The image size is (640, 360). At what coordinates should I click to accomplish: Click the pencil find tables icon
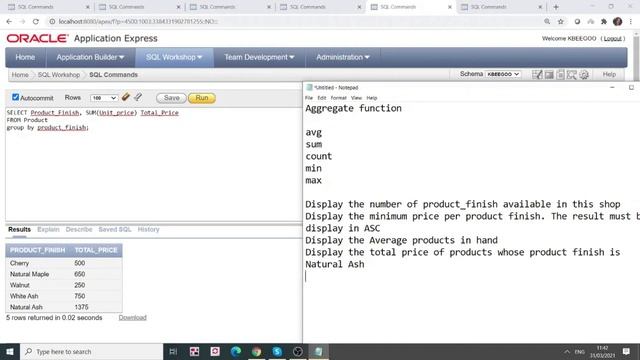[138, 97]
